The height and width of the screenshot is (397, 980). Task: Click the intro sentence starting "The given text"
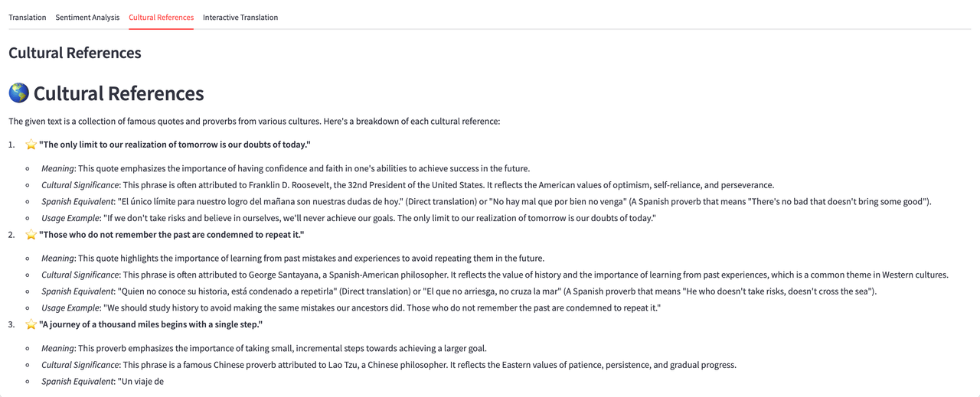pos(254,122)
